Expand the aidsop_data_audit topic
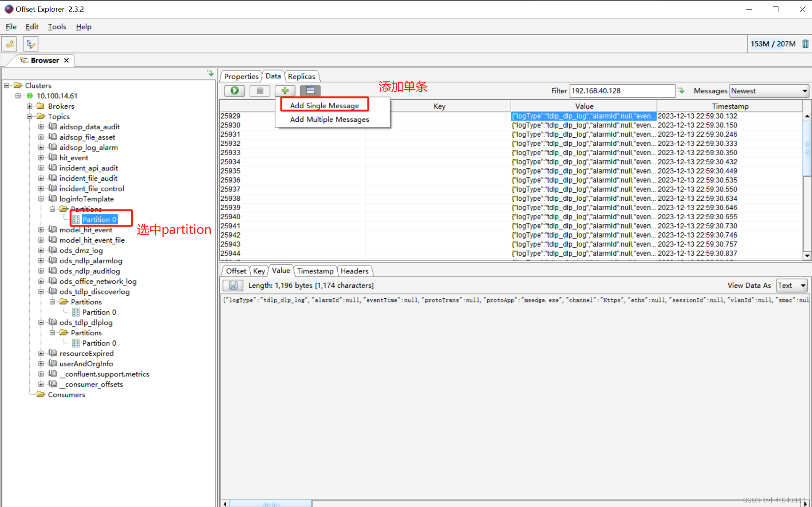Image resolution: width=812 pixels, height=507 pixels. tap(41, 127)
